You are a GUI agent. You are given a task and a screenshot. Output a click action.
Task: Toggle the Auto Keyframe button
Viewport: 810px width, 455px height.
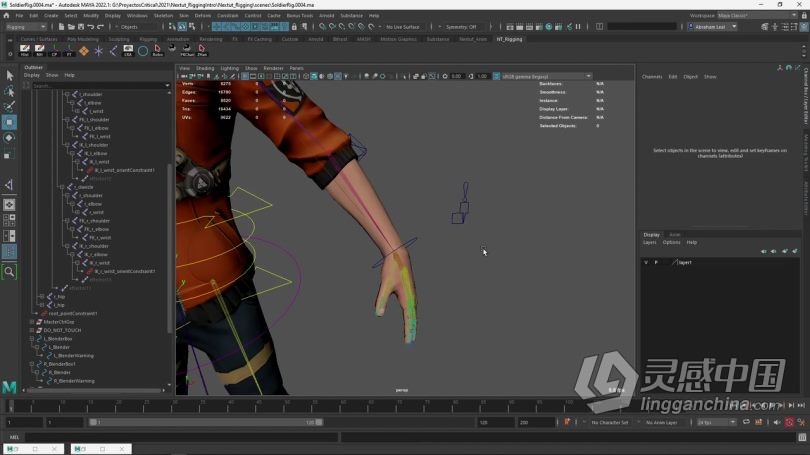click(789, 422)
